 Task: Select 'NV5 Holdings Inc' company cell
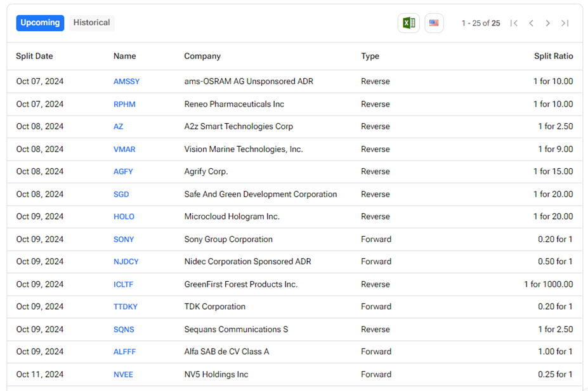216,374
